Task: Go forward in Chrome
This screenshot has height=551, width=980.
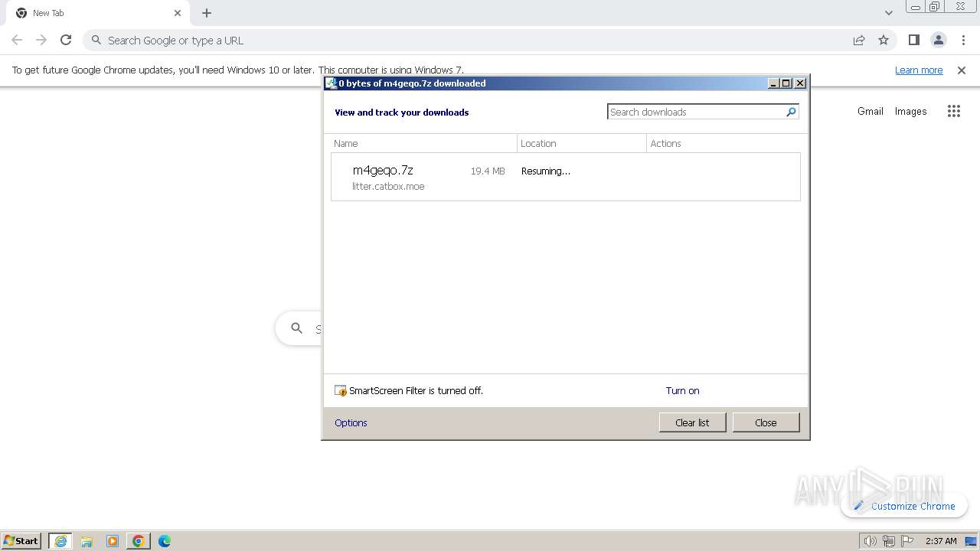Action: (41, 40)
